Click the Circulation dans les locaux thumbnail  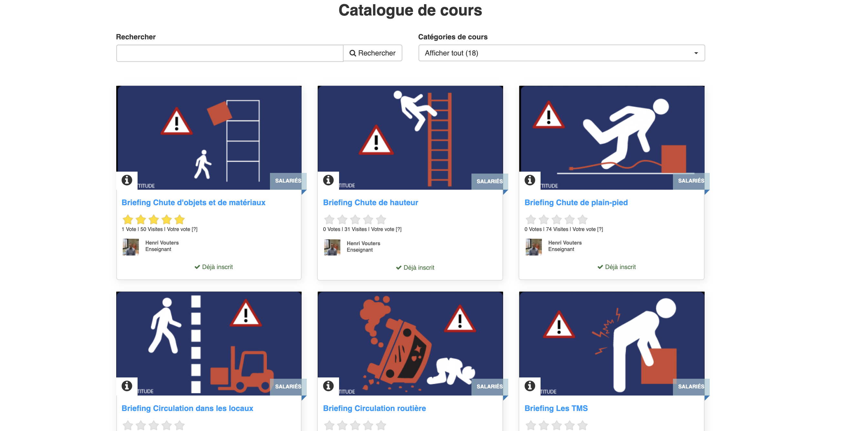point(209,344)
